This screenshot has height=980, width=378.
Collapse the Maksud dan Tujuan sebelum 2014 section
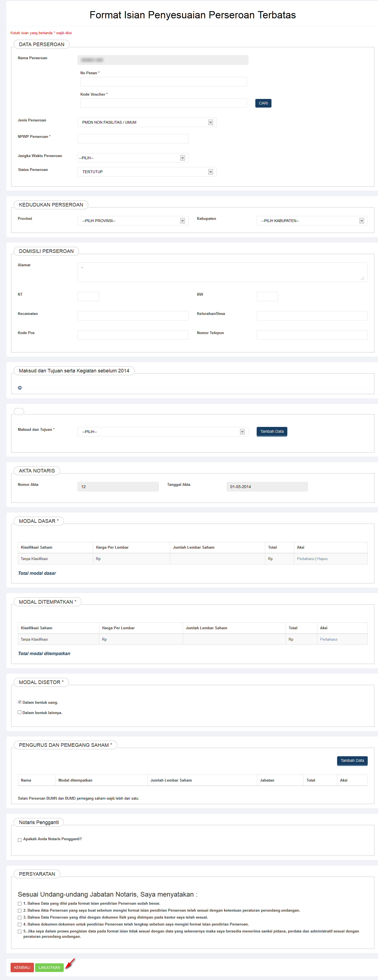click(x=20, y=388)
